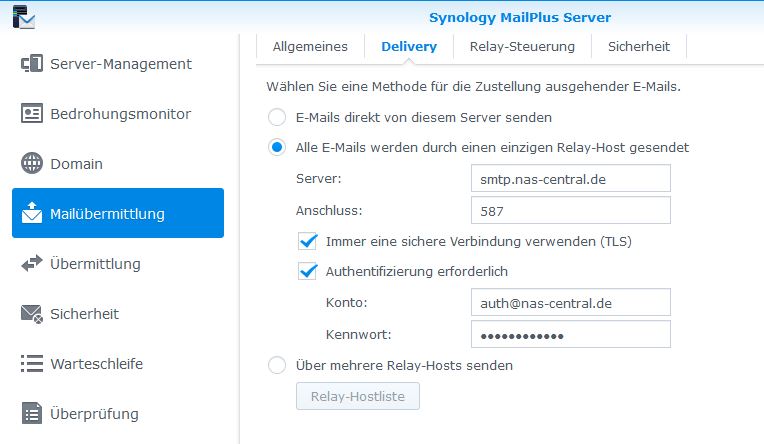Image resolution: width=764 pixels, height=444 pixels.
Task: Click the Server-Management sidebar icon
Action: click(32, 64)
